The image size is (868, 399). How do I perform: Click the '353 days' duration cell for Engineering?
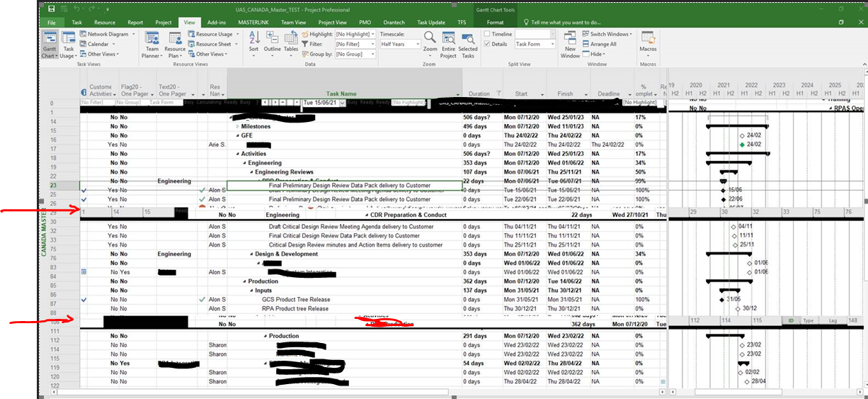click(x=481, y=163)
